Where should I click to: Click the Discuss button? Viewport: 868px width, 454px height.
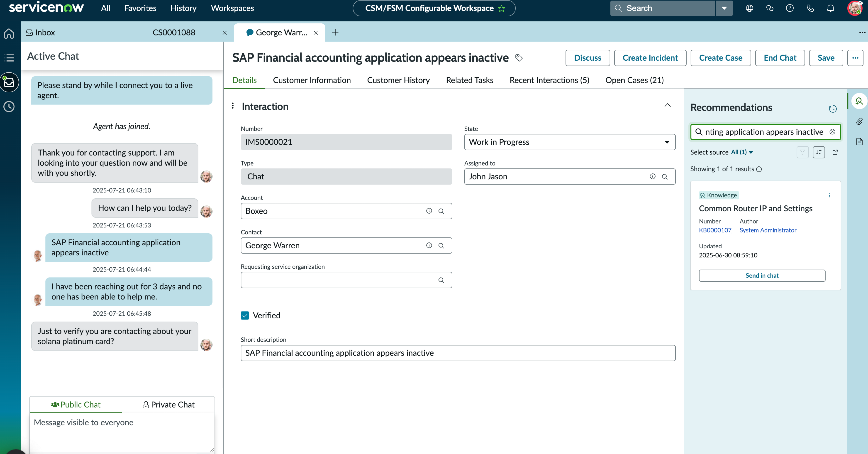(588, 58)
